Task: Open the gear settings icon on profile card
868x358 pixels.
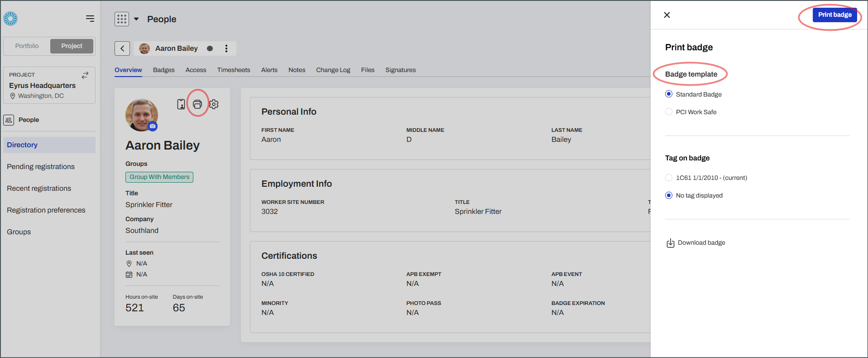Action: coord(214,104)
